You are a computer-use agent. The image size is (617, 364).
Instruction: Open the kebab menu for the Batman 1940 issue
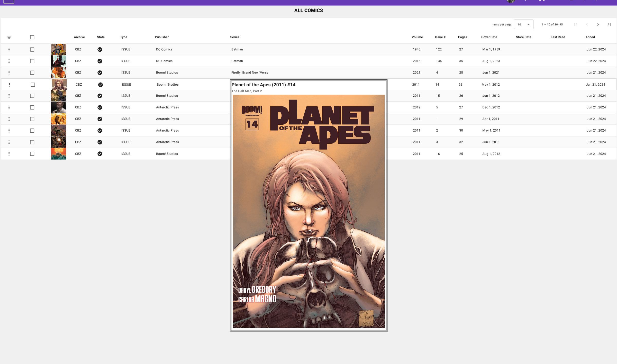(x=9, y=49)
